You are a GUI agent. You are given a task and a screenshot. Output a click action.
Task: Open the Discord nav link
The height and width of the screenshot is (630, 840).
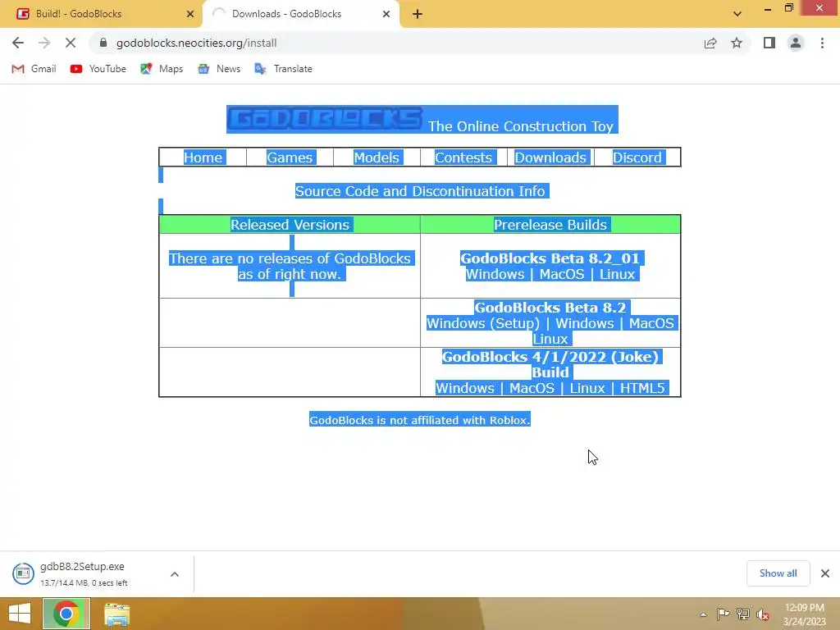(637, 157)
